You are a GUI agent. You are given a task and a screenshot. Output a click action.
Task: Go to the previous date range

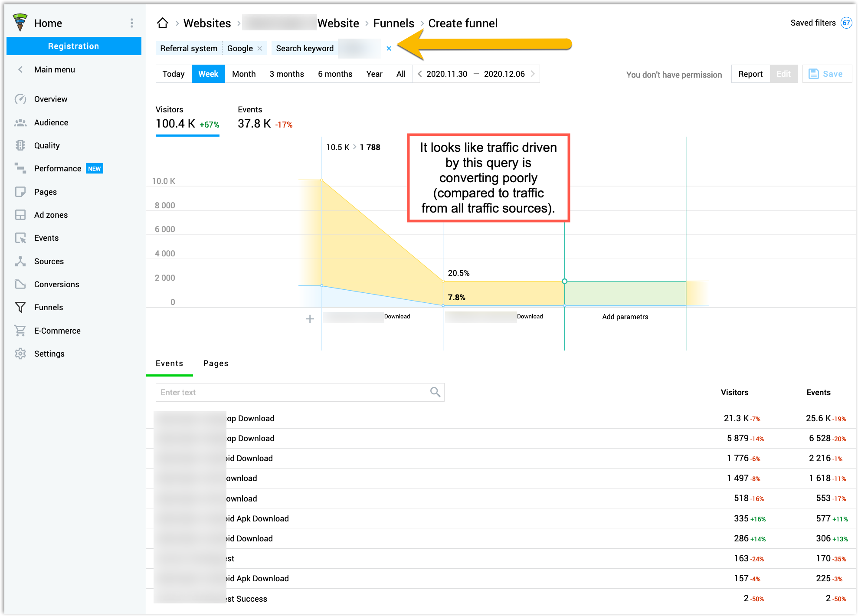point(420,74)
